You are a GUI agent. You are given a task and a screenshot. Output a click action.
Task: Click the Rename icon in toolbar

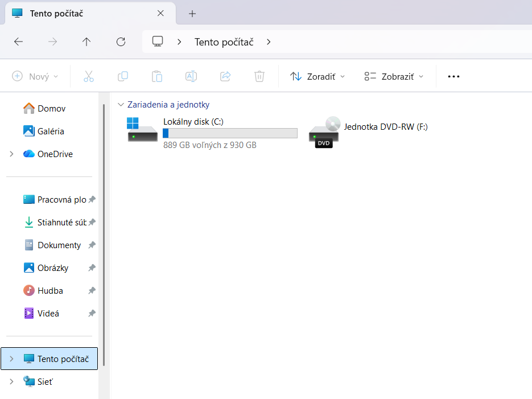191,76
